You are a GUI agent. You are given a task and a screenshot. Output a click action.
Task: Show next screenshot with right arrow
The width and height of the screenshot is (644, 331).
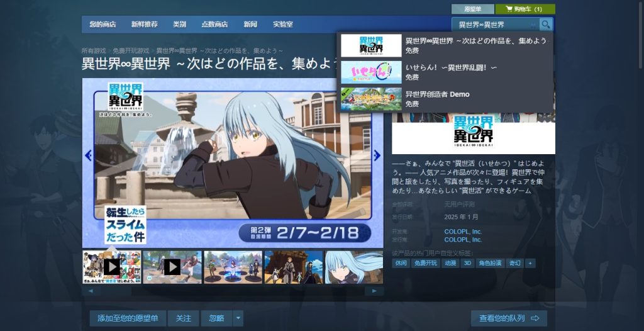[x=377, y=155]
